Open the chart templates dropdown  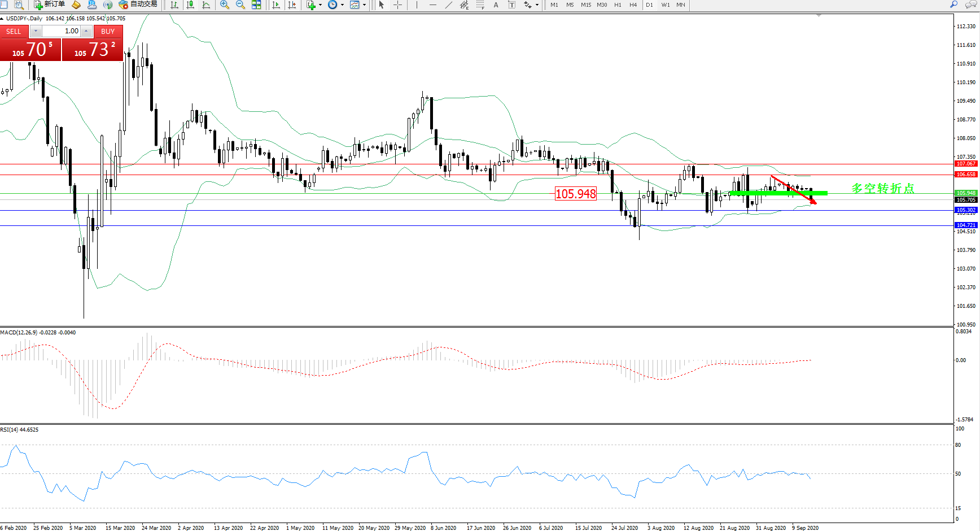click(364, 5)
